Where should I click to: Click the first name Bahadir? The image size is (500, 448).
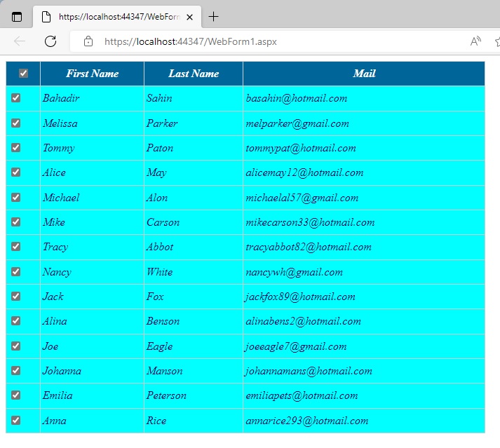[61, 98]
